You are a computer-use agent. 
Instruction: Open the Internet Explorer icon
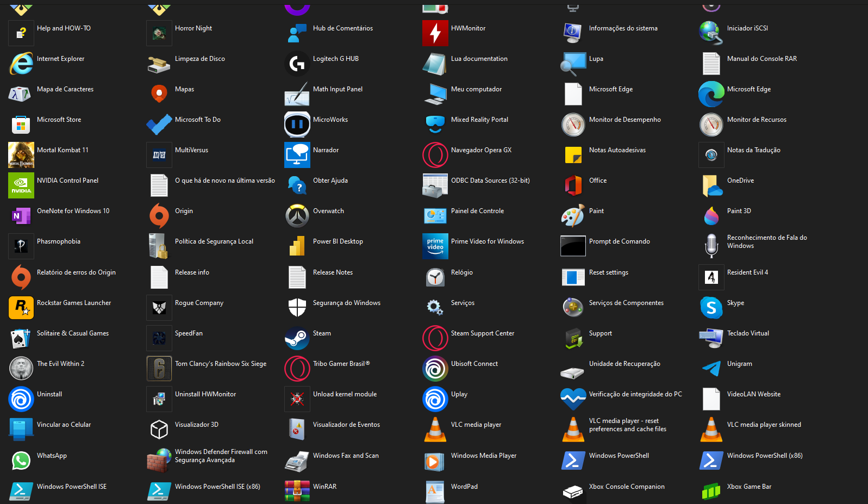click(x=21, y=64)
